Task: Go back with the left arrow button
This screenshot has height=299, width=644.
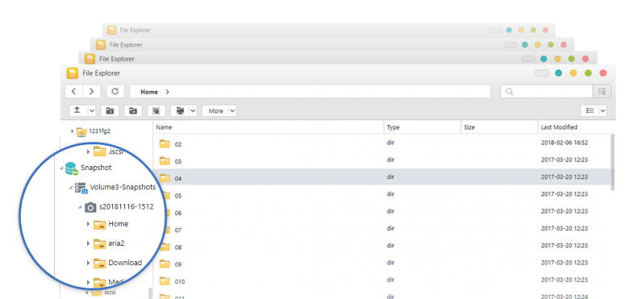Action: click(x=74, y=91)
